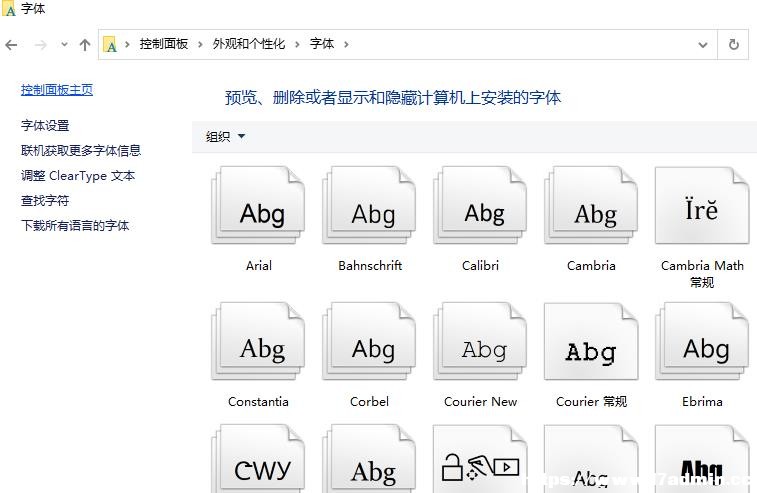Click the Ebrima font name label

pyautogui.click(x=702, y=402)
